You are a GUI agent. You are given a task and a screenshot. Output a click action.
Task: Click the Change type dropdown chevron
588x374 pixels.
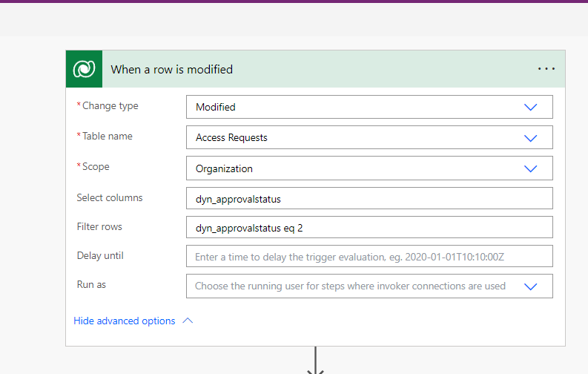530,107
